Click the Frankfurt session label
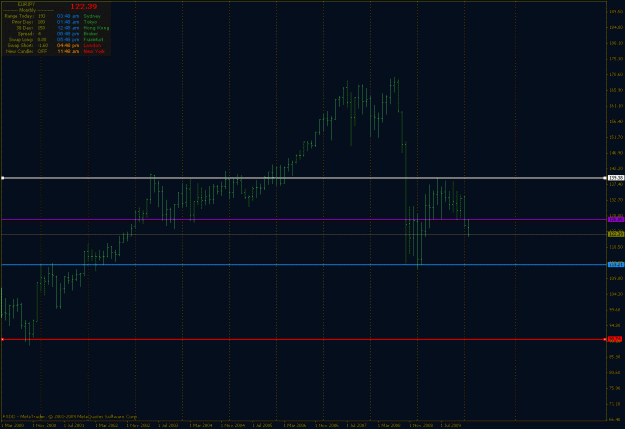Screen dimensions: 625x429 (93, 39)
